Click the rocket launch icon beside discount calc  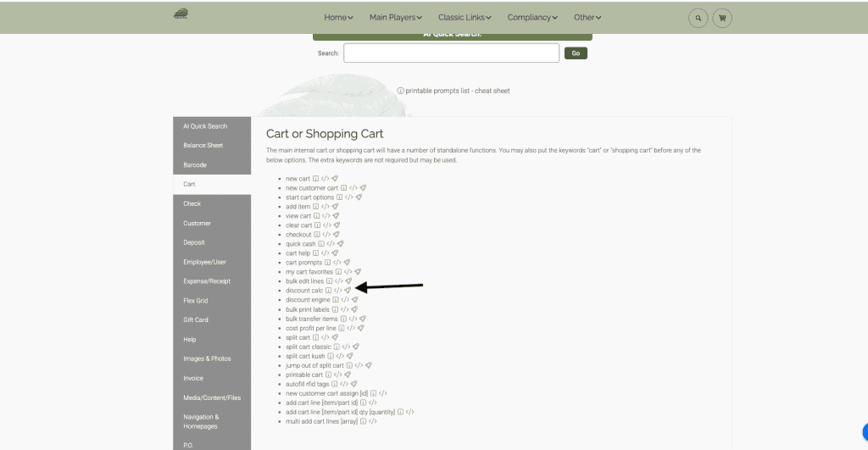coord(348,291)
